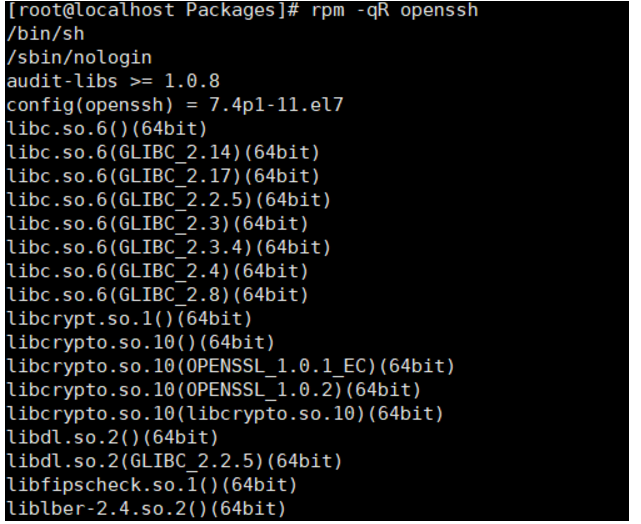The image size is (641, 524).
Task: Click the command prompt line with rpm -qR openssh
Action: pyautogui.click(x=242, y=11)
